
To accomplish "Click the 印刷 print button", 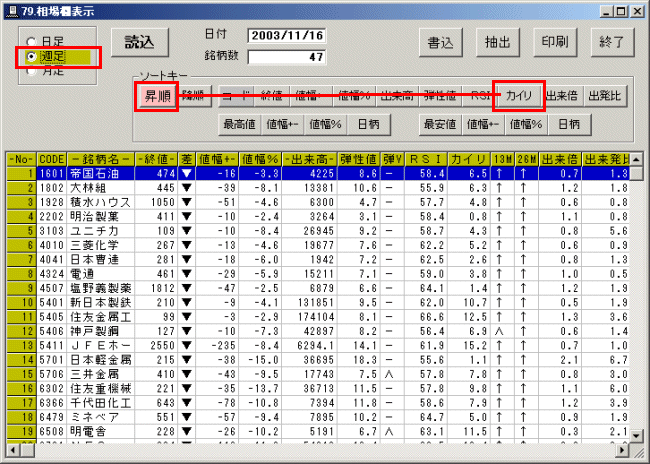I will tap(555, 42).
